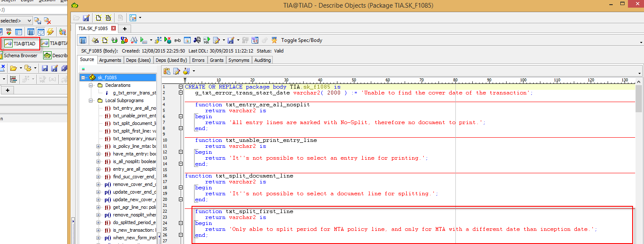Image resolution: width=644 pixels, height=244 pixels.
Task: Click the lightning bolt icon in background window
Action: tap(50, 32)
